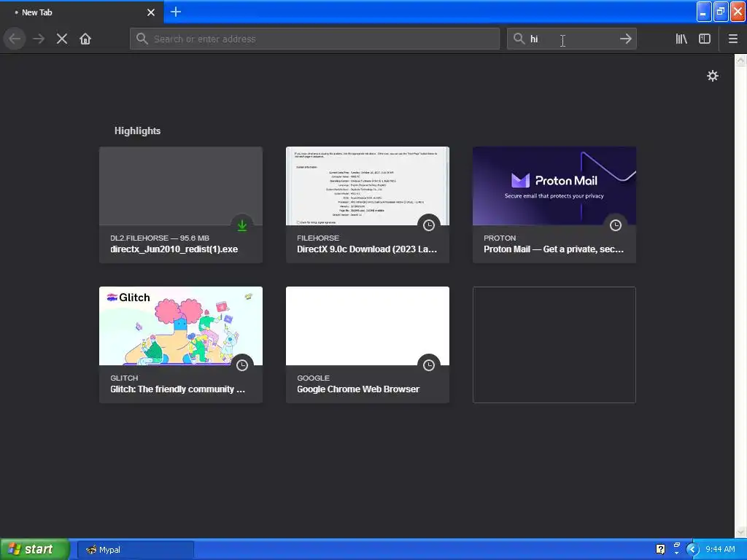Open the Google Chrome Web Browser thumbnail
The image size is (747, 560).
[x=368, y=326]
